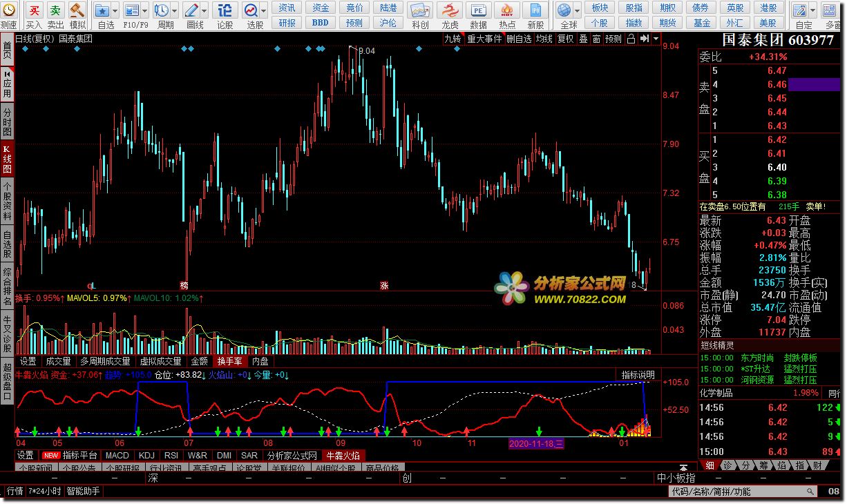Expand the F10/F9 dropdown arrow

point(144,10)
